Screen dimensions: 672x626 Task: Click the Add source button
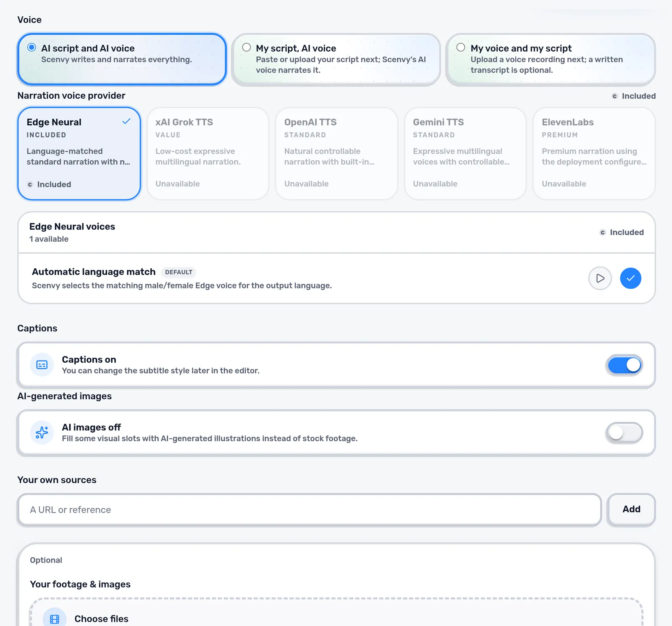click(631, 509)
